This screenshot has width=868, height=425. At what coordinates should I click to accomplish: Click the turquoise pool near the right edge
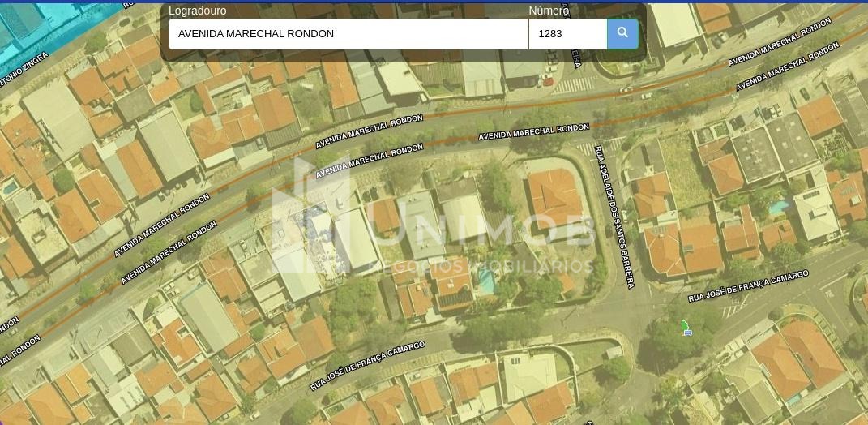click(779, 207)
